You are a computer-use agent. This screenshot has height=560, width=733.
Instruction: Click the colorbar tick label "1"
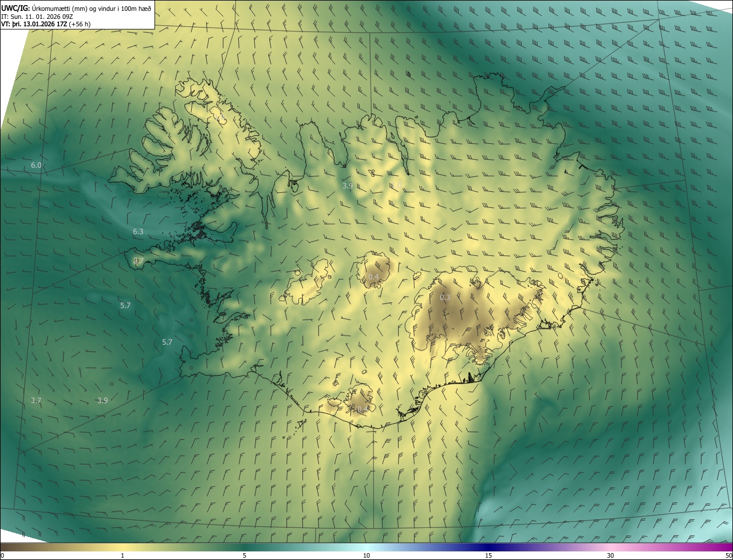click(123, 555)
